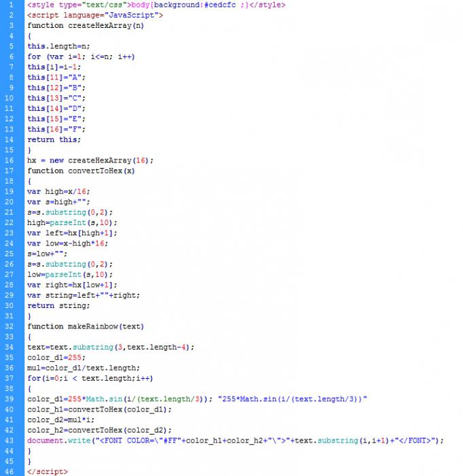Click 'color_h1=convertToHex(color_d1);' line
The width and height of the screenshot is (463, 476).
pyautogui.click(x=99, y=409)
